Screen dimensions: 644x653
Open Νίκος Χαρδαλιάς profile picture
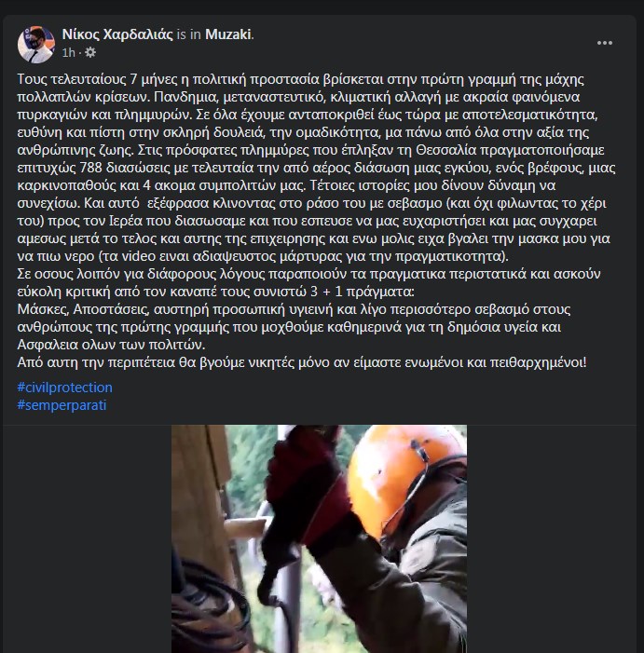click(x=35, y=44)
